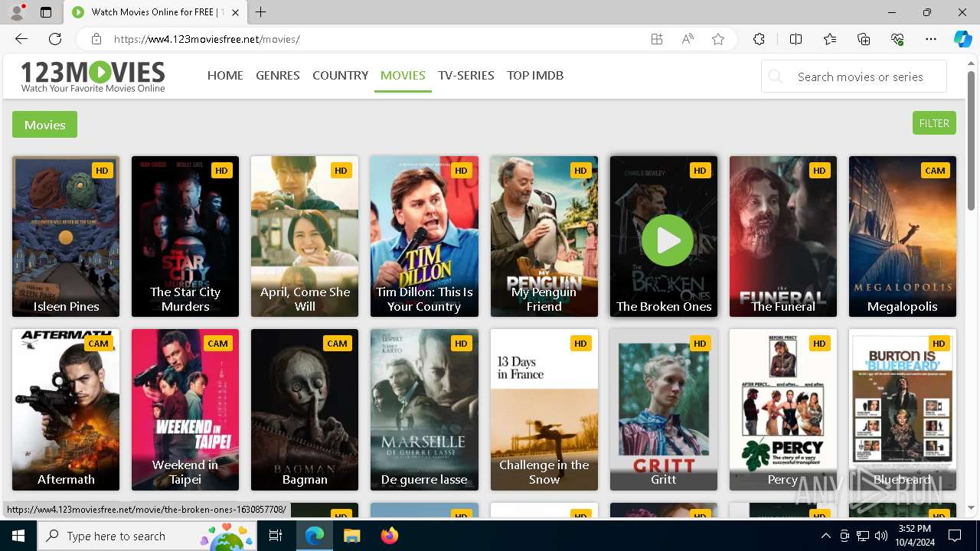Open the Copilot icon
This screenshot has height=551, width=980.
tap(962, 39)
